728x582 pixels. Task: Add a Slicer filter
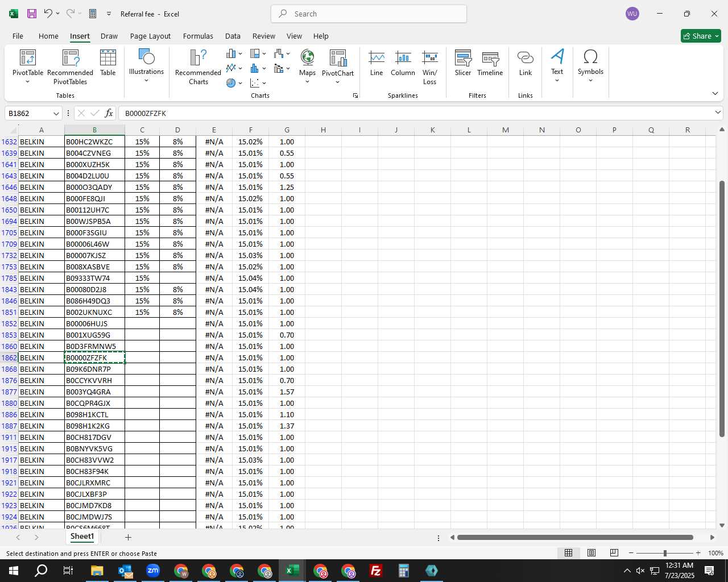pos(463,63)
